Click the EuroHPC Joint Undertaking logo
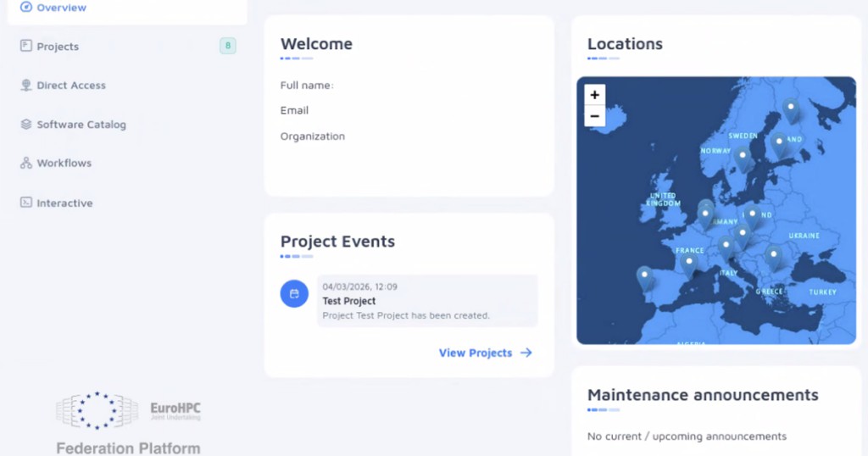 (128, 411)
